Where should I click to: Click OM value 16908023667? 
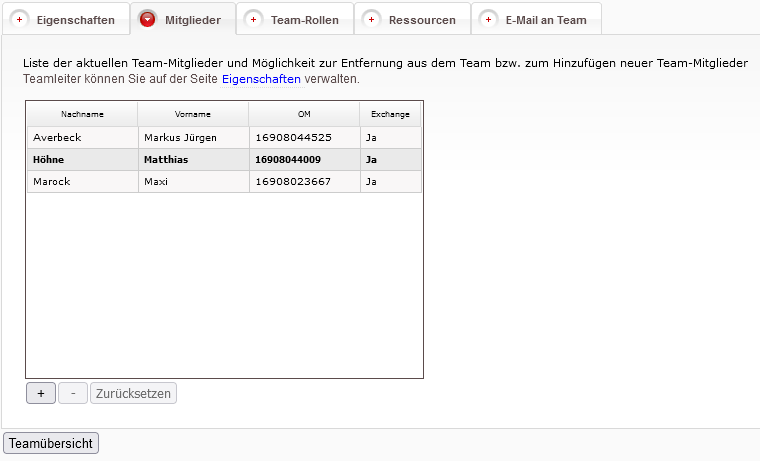tap(305, 182)
